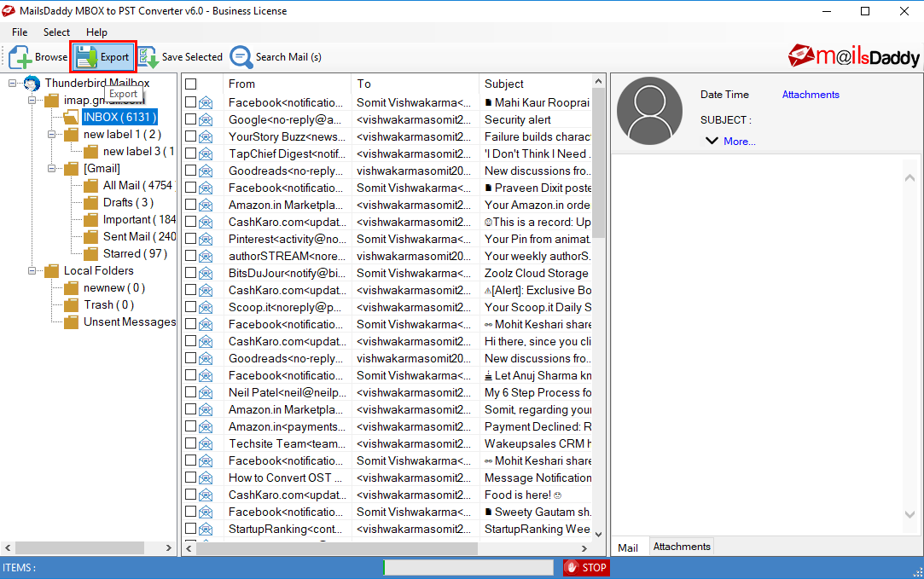Click the mail list vertical scrollbar thumb
The image size is (924, 579).
tap(599, 162)
